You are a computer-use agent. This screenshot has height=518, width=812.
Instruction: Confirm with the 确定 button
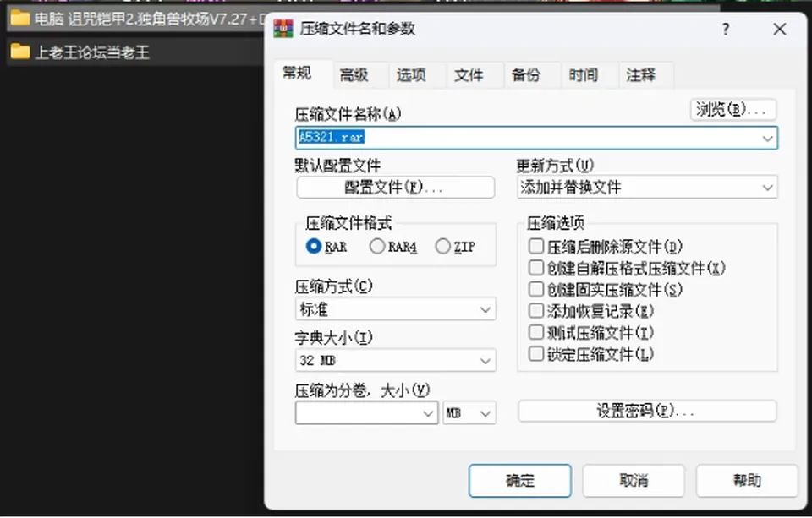[x=520, y=481]
